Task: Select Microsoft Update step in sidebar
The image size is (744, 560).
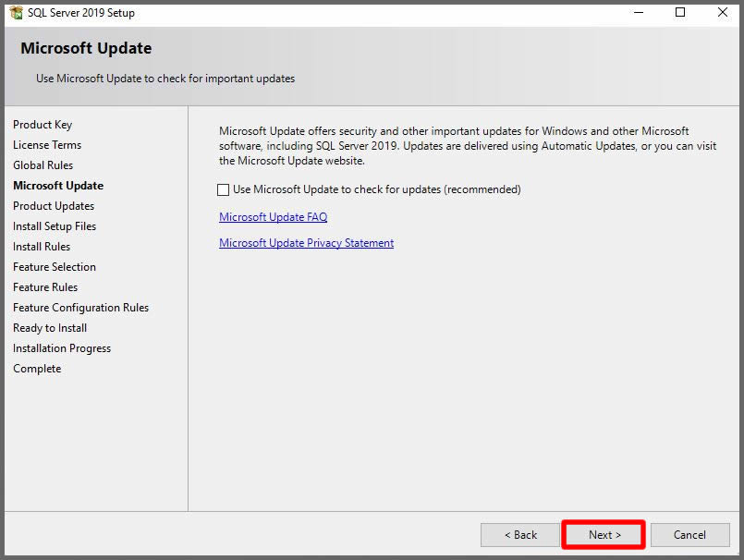Action: [x=58, y=186]
